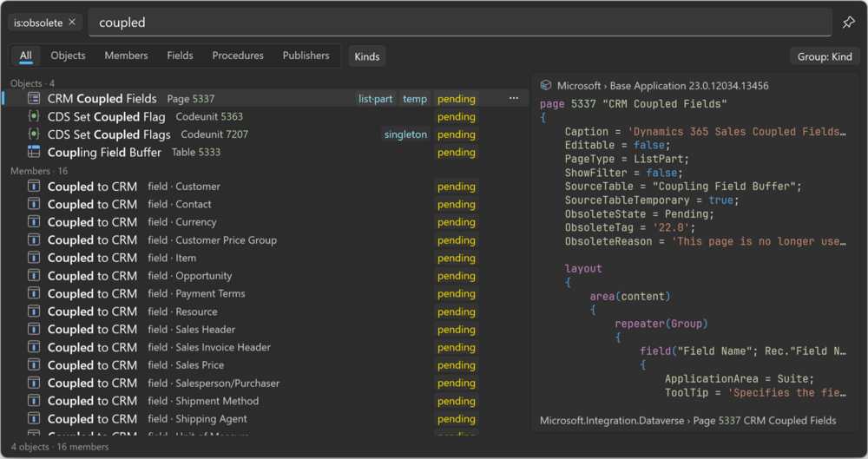Viewport: 868px width, 459px height.
Task: Pin the search window
Action: click(848, 23)
